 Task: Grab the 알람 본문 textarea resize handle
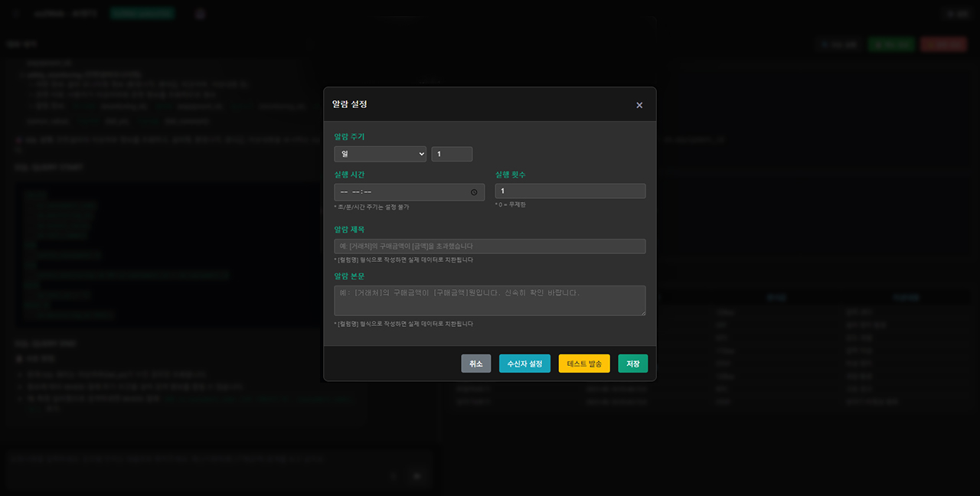(642, 312)
